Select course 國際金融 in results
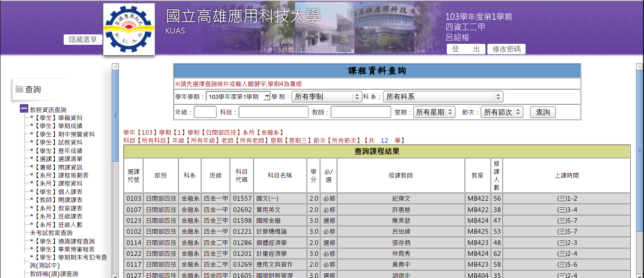 [268, 221]
